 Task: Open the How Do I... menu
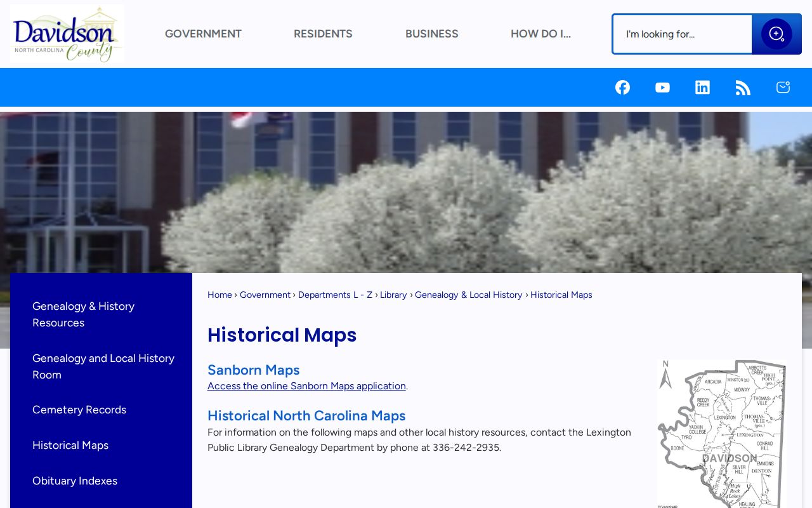point(540,34)
